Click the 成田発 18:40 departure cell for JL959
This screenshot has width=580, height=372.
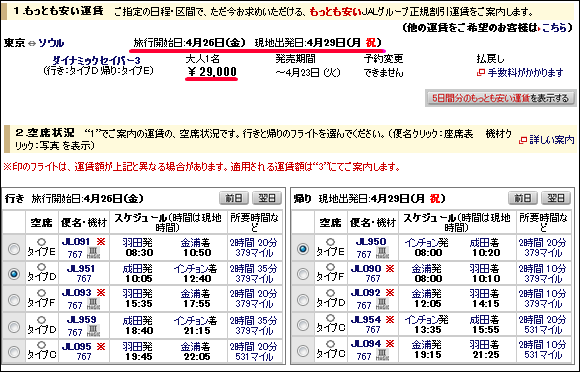pos(138,325)
